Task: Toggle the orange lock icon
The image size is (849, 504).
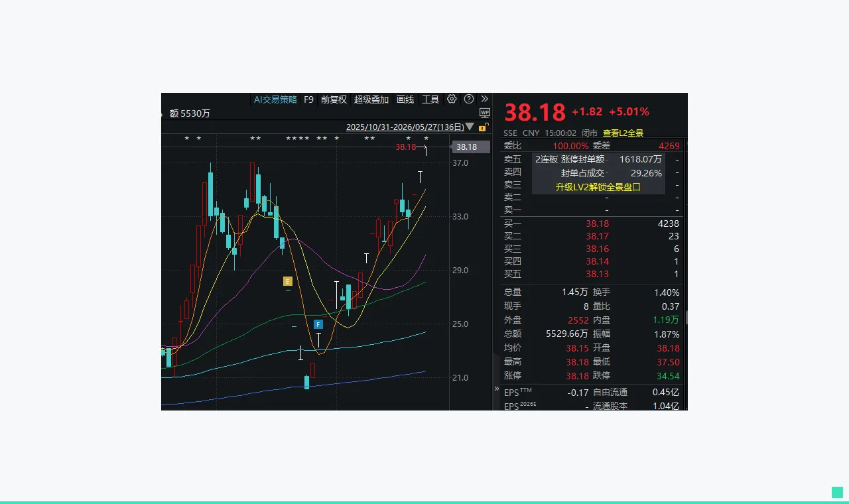Action: (484, 127)
